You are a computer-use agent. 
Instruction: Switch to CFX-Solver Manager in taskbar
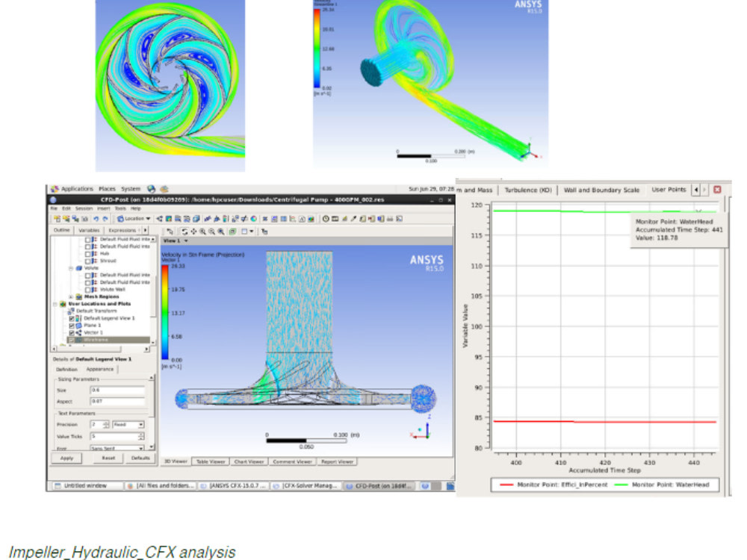[x=307, y=486]
